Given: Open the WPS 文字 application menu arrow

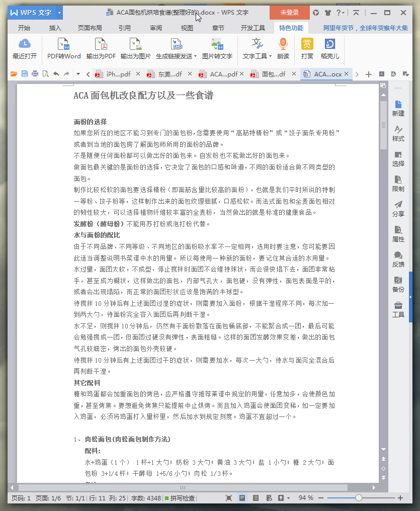Looking at the screenshot, I should click(x=59, y=13).
